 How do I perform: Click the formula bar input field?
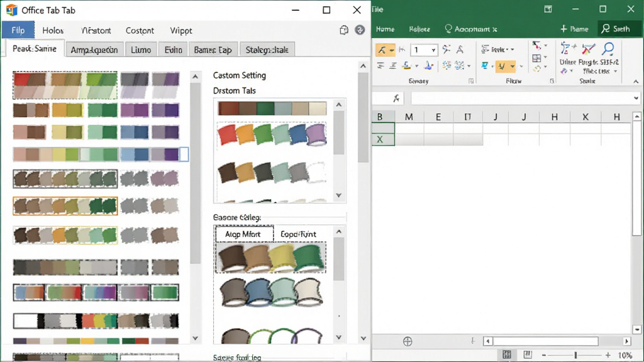click(521, 98)
